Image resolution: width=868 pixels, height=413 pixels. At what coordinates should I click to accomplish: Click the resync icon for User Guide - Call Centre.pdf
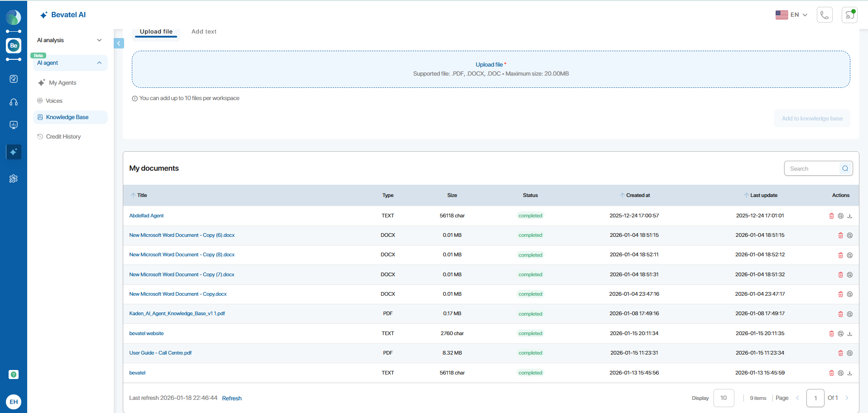tap(850, 353)
